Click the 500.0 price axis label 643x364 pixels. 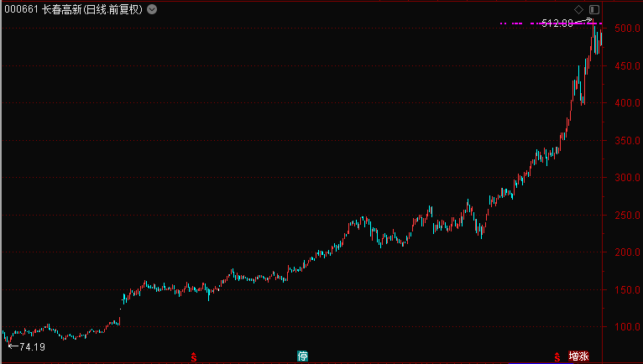[x=627, y=29]
